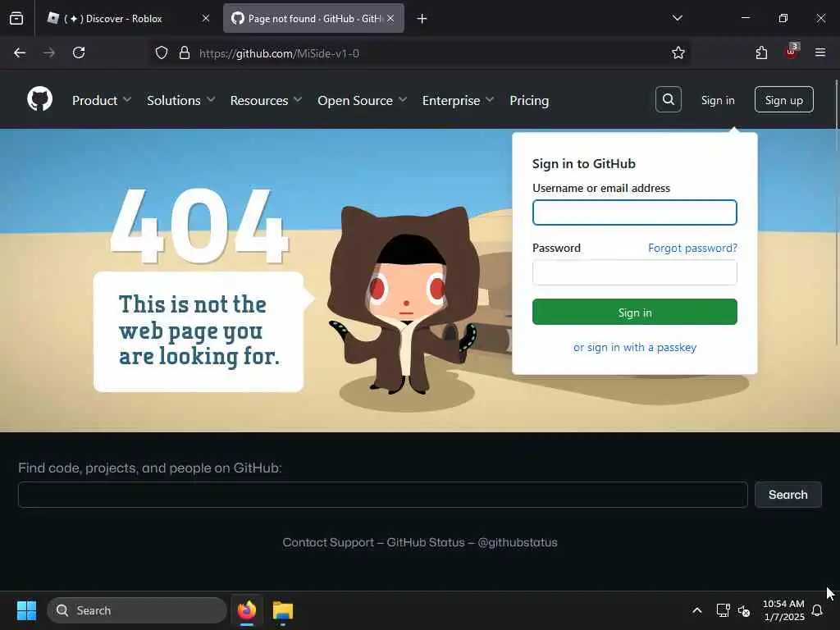Open the clock showing 10:54 AM
The height and width of the screenshot is (630, 840).
pyautogui.click(x=783, y=610)
